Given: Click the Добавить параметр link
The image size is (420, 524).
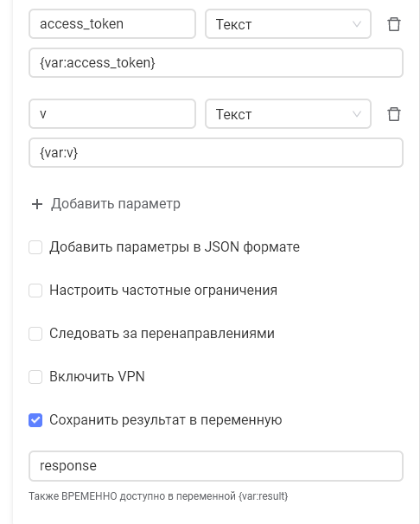Looking at the screenshot, I should click(x=116, y=203).
